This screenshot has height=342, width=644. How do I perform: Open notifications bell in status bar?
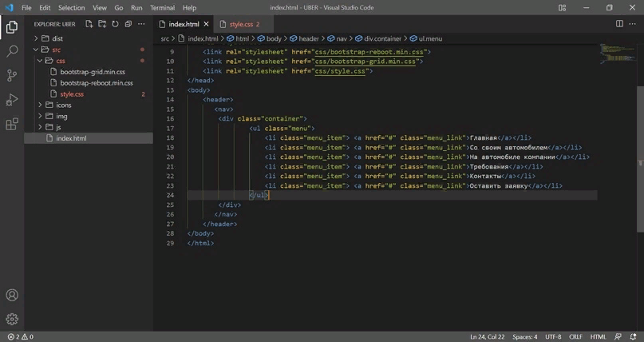633,336
